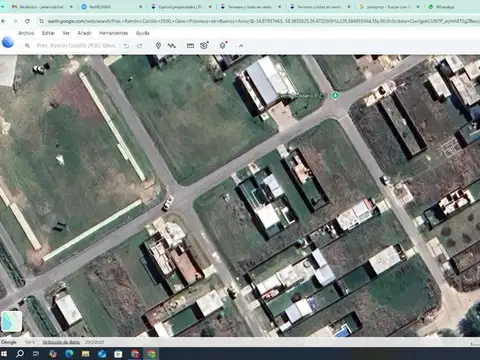Click the search magnifier in Google Earth
Screen dimensions: 480x360
tap(27, 45)
